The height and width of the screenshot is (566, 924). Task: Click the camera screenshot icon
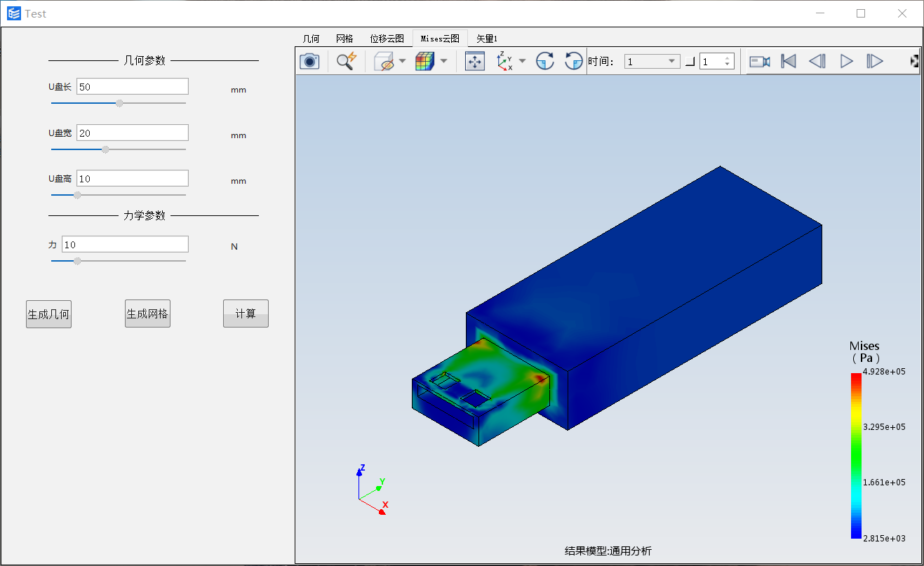309,61
